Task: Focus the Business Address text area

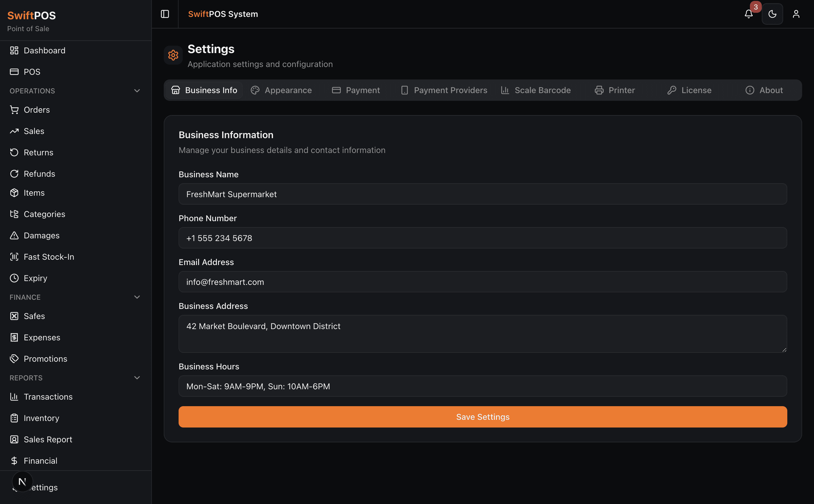Action: pyautogui.click(x=483, y=334)
